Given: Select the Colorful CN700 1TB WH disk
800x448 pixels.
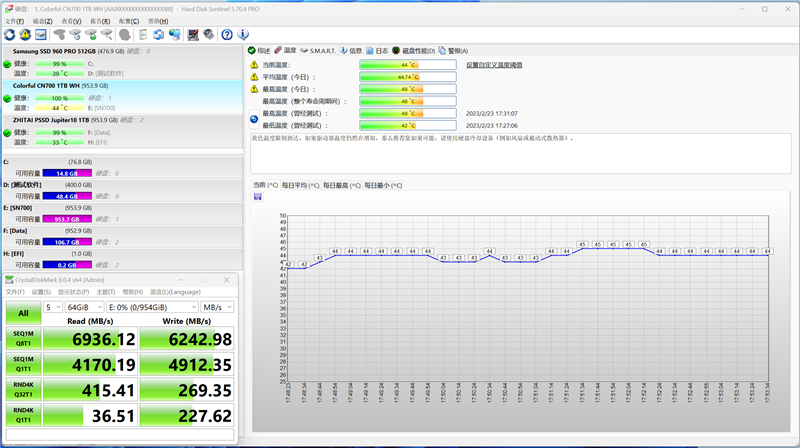Looking at the screenshot, I should 122,97.
